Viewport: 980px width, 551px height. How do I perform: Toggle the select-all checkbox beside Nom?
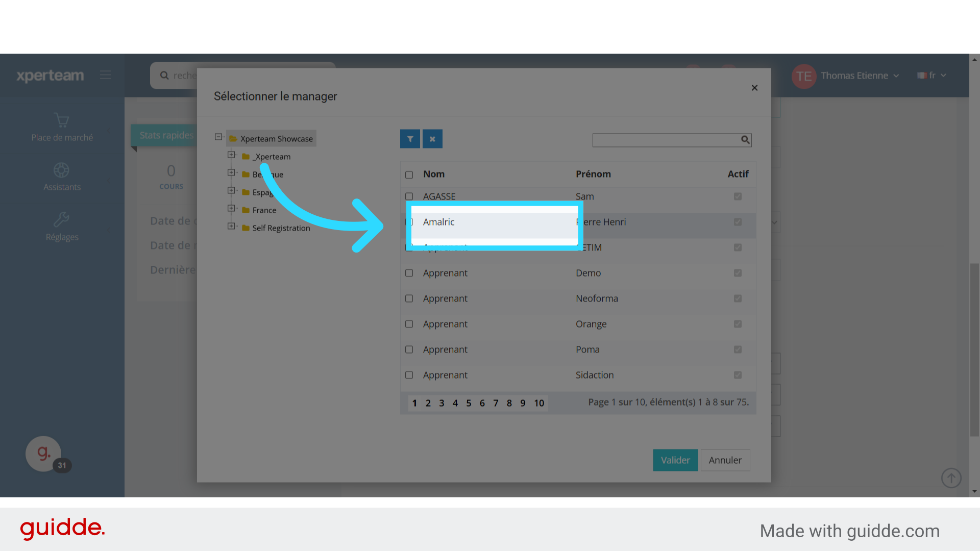pyautogui.click(x=409, y=175)
